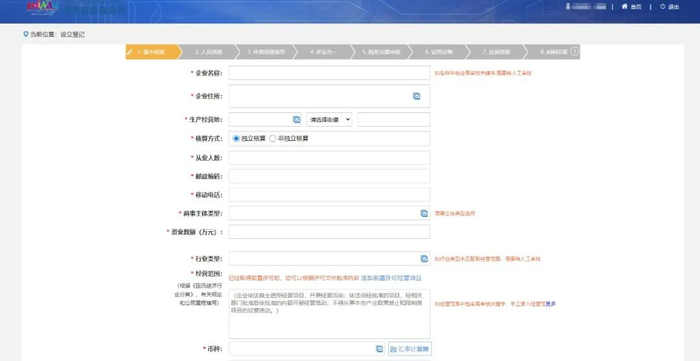Image resolution: width=700 pixels, height=361 pixels.
Task: Go to step 4 多证合一 tab
Action: (324, 52)
